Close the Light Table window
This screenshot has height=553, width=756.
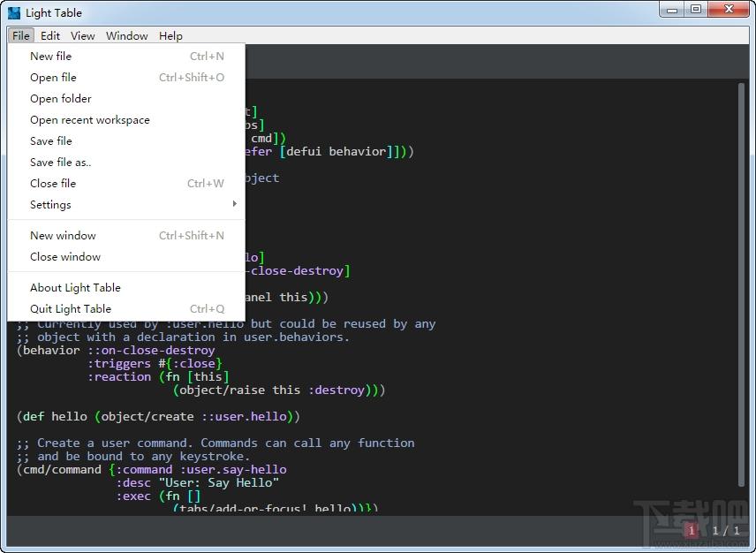pos(729,10)
